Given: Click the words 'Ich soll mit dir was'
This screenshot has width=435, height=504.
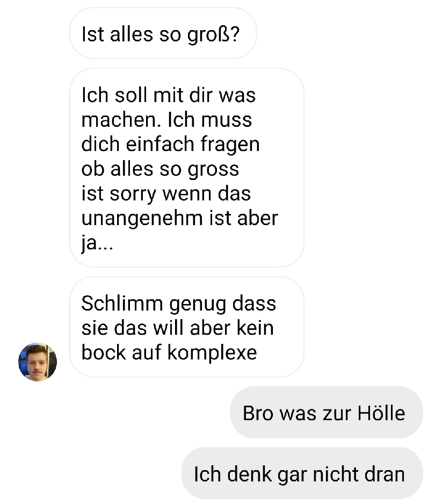Looking at the screenshot, I should (168, 95).
